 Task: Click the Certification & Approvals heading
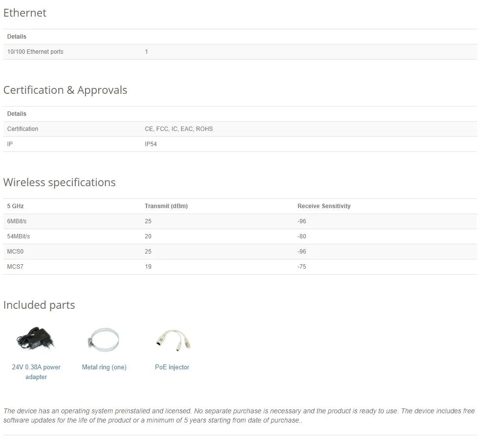(65, 90)
